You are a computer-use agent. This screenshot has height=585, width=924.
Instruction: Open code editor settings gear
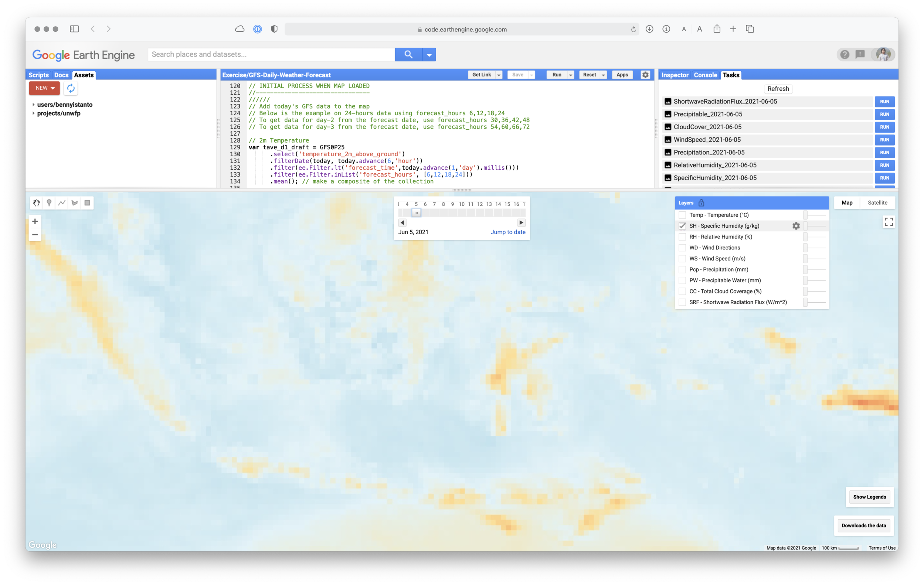pyautogui.click(x=645, y=75)
